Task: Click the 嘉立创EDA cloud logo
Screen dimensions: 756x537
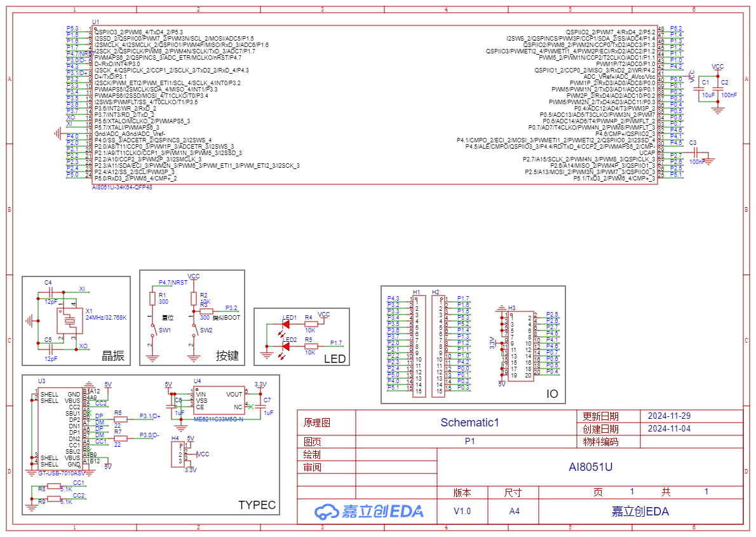Action: coord(369,511)
